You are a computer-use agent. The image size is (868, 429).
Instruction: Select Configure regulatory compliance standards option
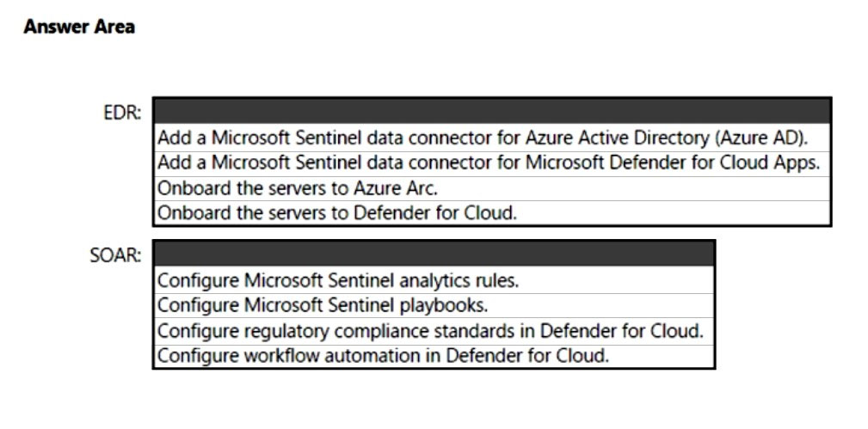pos(430,330)
